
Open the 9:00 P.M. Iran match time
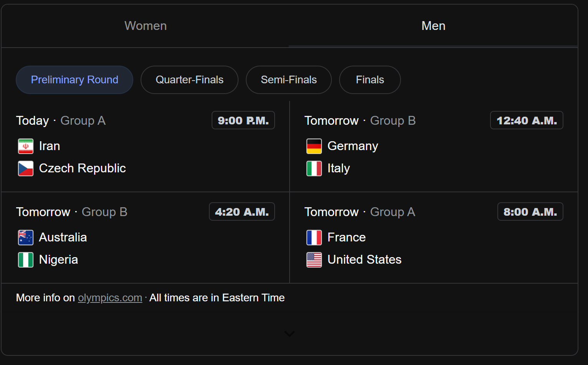point(243,121)
